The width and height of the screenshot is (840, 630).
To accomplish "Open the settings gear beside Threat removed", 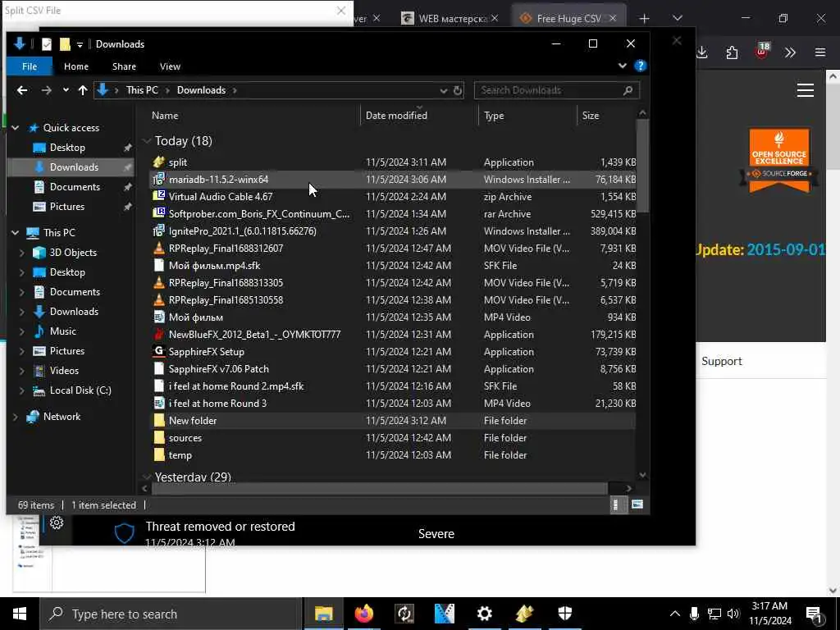I will [57, 523].
